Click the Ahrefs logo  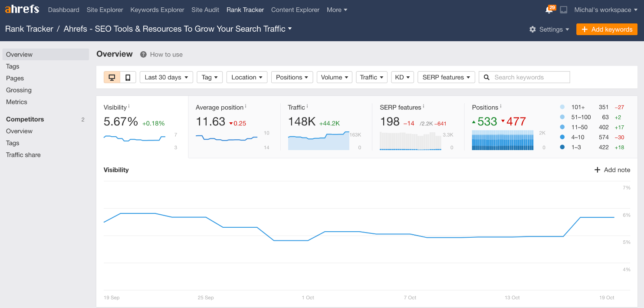(22, 9)
